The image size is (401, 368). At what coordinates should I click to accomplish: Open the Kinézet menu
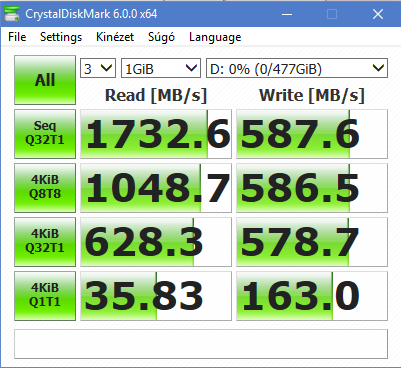tap(115, 37)
